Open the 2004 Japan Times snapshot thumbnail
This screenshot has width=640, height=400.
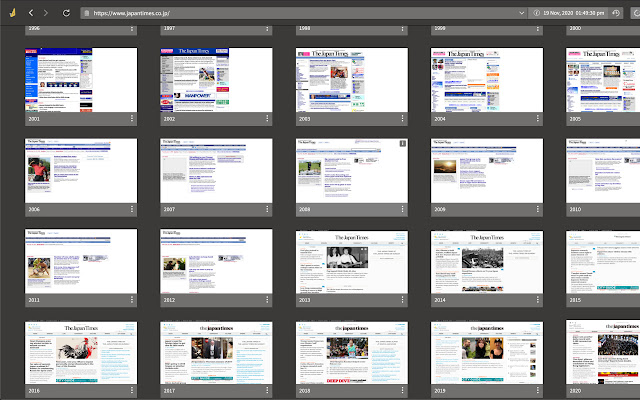coord(487,80)
